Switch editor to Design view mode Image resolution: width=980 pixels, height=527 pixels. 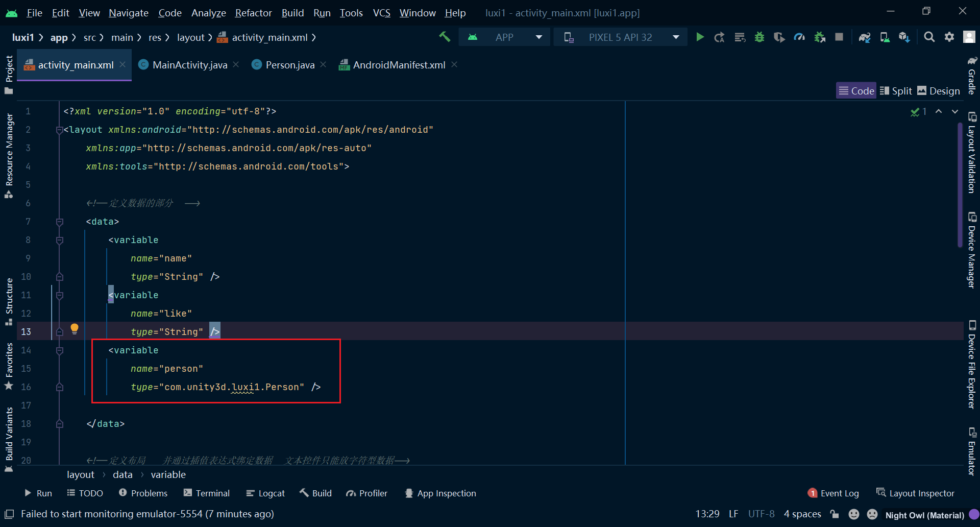tap(938, 91)
